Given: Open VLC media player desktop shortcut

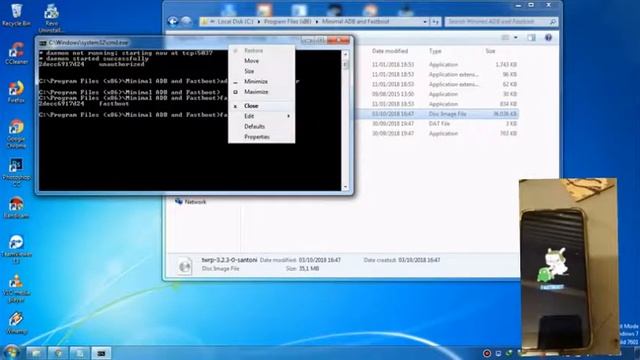Looking at the screenshot, I should (x=16, y=288).
